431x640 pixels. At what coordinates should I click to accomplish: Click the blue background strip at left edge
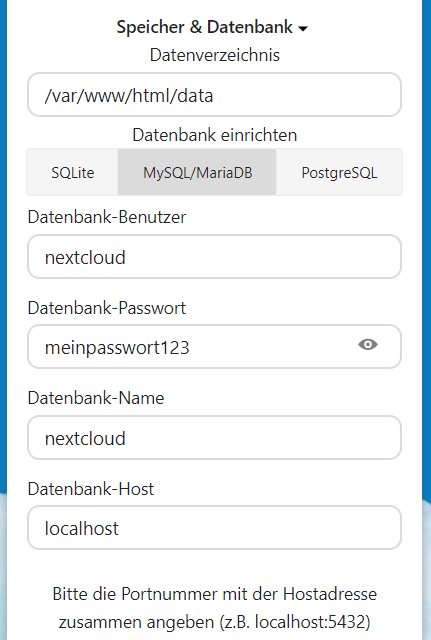[3, 245]
